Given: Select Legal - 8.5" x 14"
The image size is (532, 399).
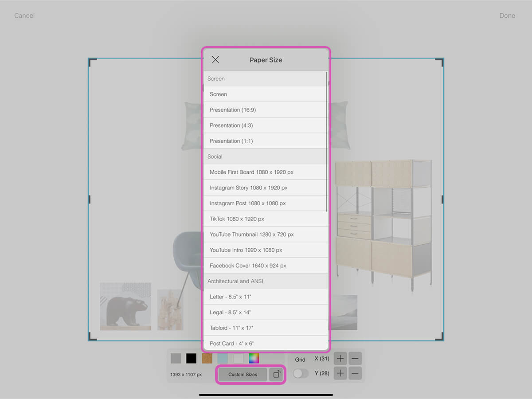Looking at the screenshot, I should pyautogui.click(x=265, y=312).
